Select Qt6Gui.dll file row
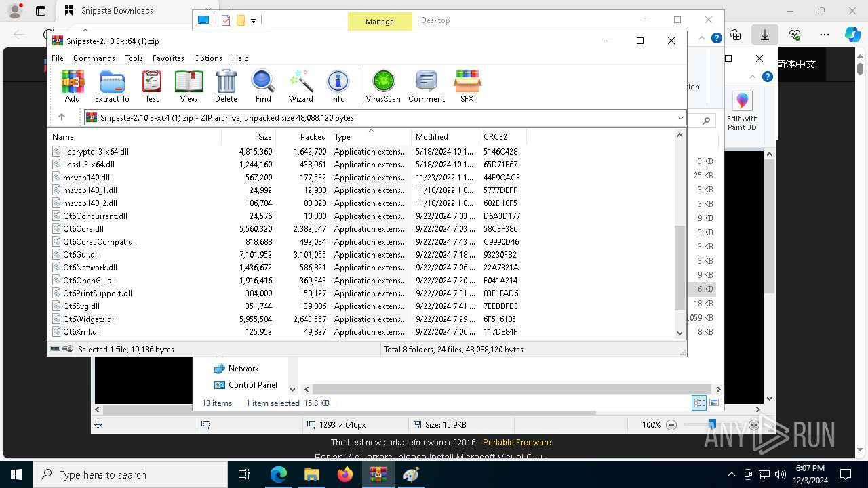 tap(361, 255)
